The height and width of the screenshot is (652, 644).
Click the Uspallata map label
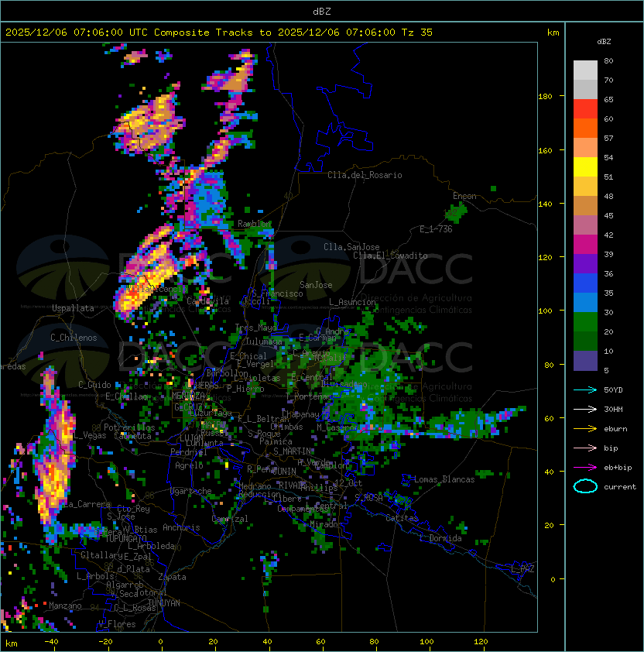click(73, 308)
